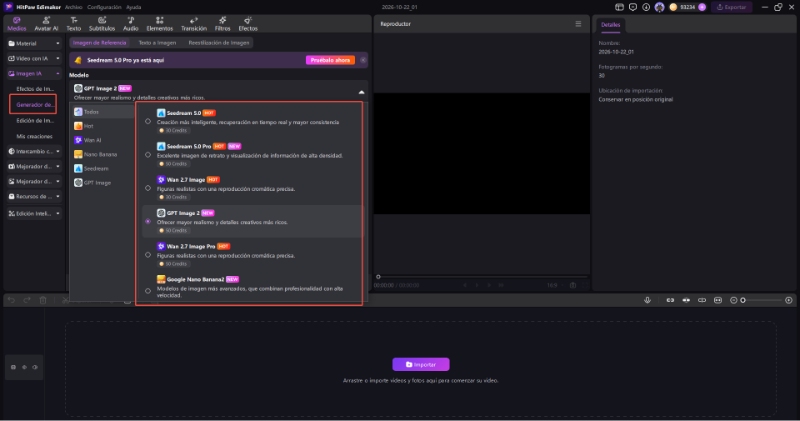This screenshot has width=800, height=421.
Task: Open the Reproductor hamburger menu
Action: point(578,23)
